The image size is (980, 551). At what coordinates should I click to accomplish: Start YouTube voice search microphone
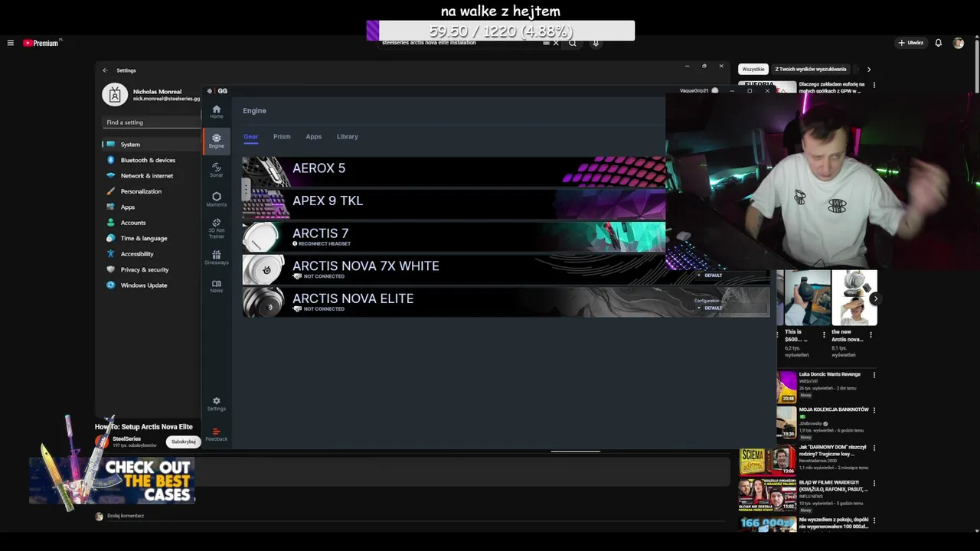pos(596,43)
